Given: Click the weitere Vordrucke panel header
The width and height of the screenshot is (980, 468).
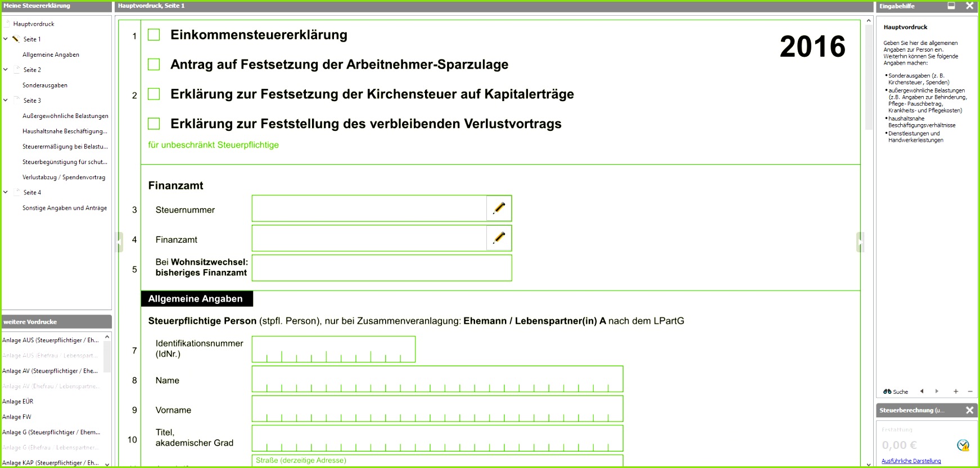Looking at the screenshot, I should pyautogui.click(x=57, y=322).
